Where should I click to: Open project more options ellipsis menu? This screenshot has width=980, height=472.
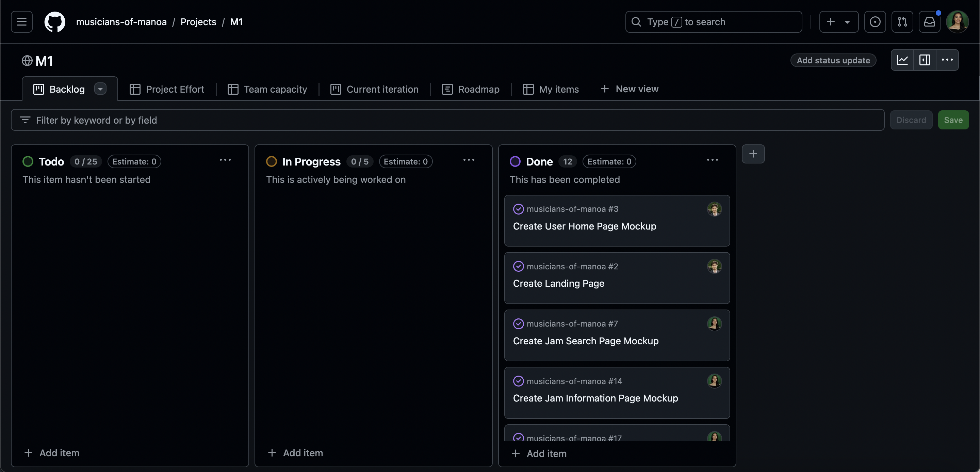point(947,60)
